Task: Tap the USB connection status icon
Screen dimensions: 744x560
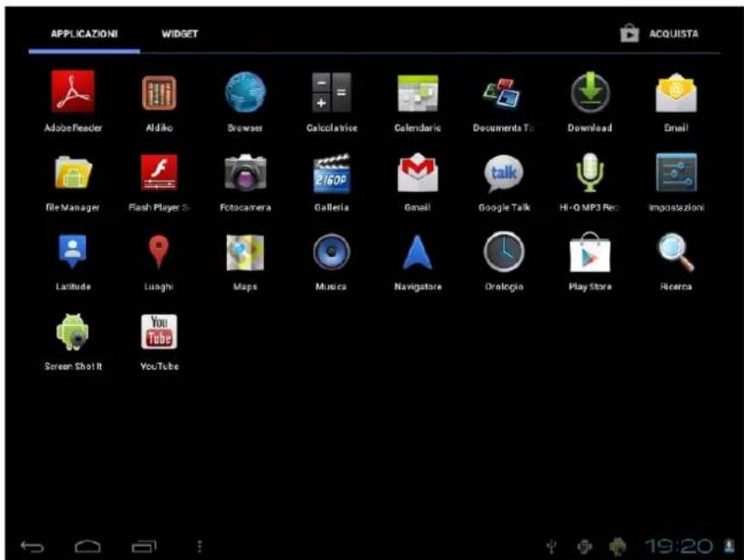Action: tap(551, 547)
